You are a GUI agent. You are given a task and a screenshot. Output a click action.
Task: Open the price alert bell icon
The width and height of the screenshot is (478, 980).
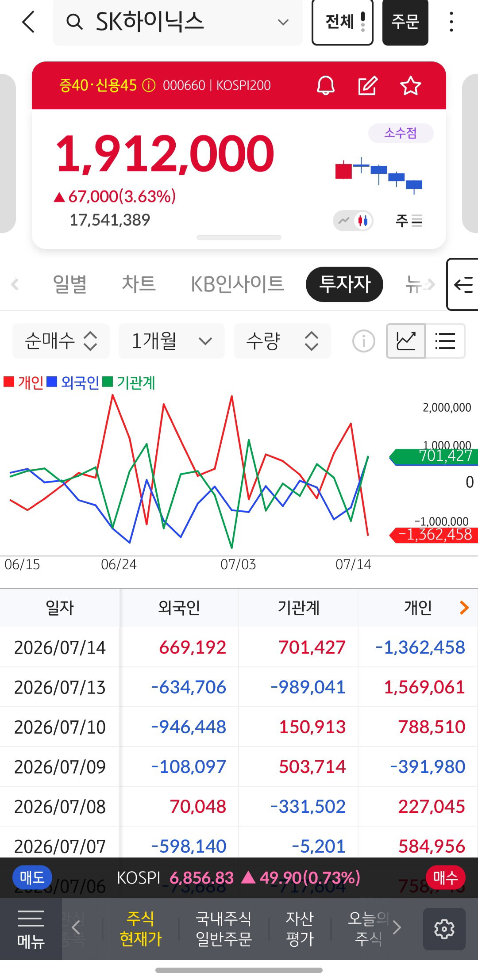326,85
